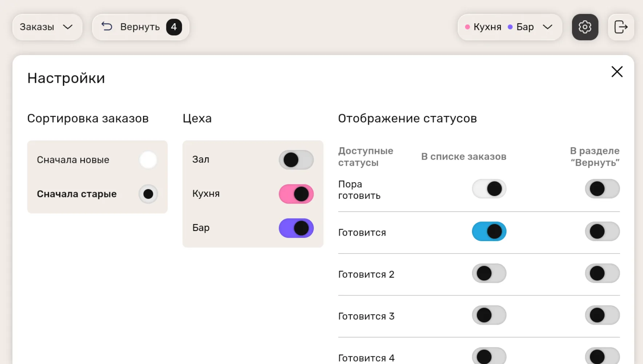Viewport: 643px width, 364px height.
Task: Click the Бар label in Цеха list
Action: (201, 228)
